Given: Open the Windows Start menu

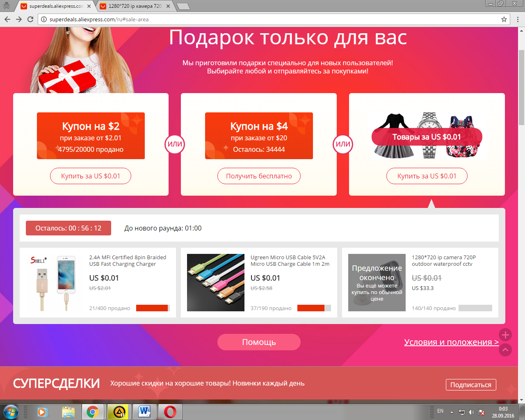Looking at the screenshot, I should coord(11,412).
